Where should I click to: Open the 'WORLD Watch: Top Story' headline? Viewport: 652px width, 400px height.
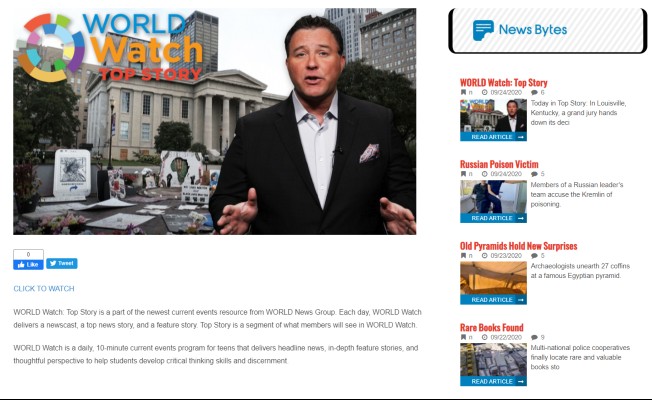click(x=504, y=82)
